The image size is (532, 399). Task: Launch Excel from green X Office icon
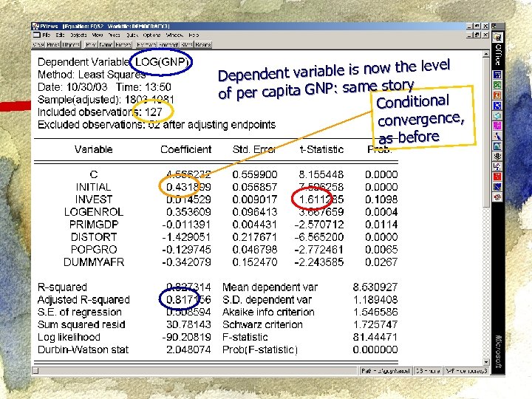pos(497,85)
